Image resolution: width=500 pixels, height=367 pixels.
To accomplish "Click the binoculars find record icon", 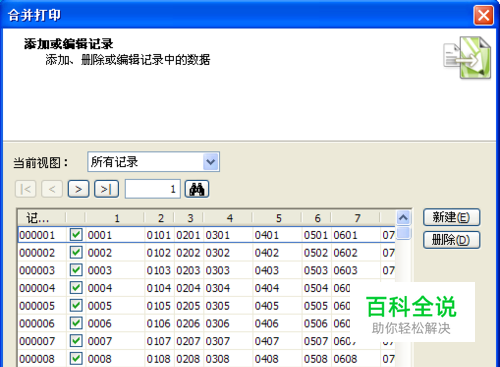I will [197, 189].
